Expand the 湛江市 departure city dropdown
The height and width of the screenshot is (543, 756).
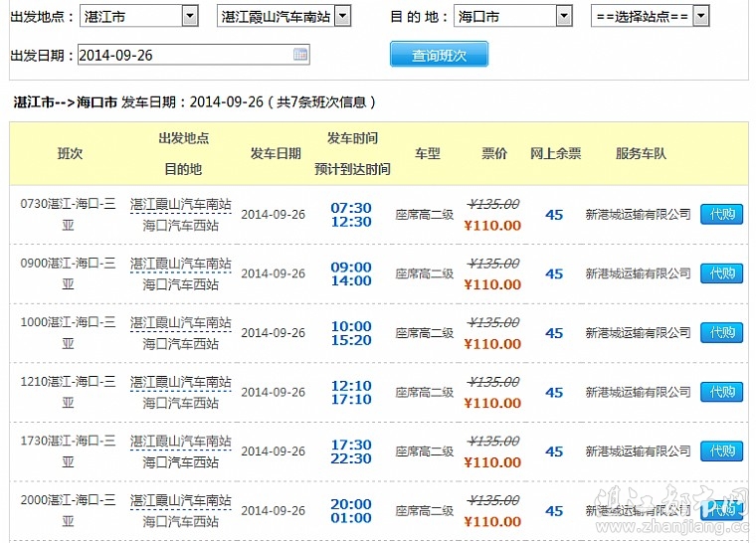pos(190,16)
